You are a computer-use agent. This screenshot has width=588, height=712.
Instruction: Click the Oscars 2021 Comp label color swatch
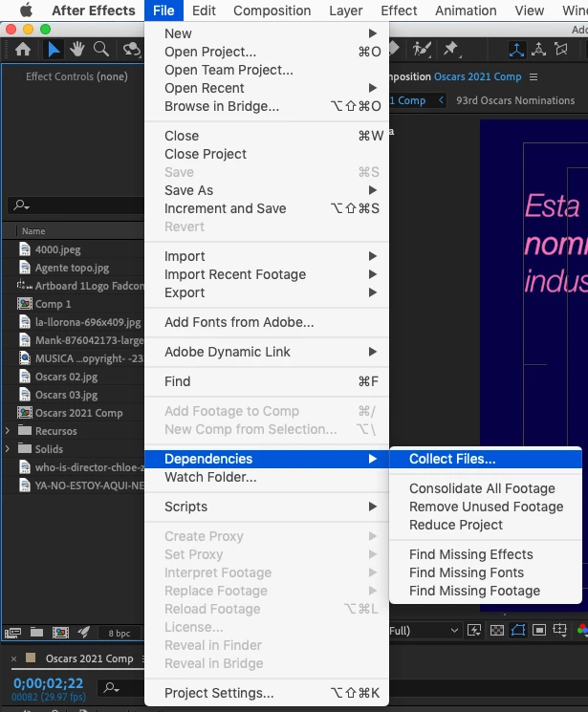(x=31, y=658)
